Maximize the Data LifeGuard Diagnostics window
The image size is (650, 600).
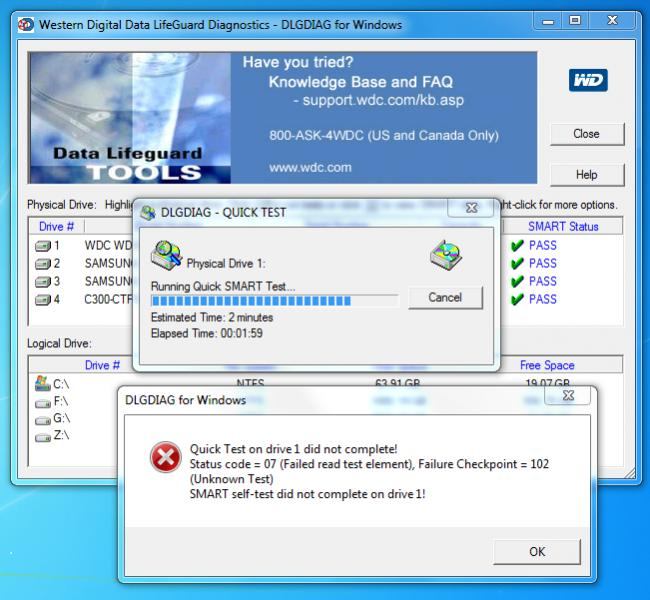tap(575, 21)
